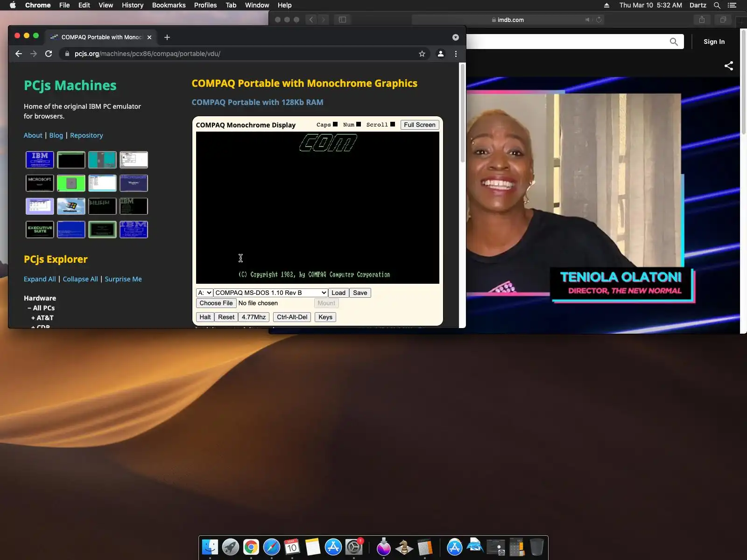Click Collapse All in PCjs Explorer
Viewport: 747px width, 560px height.
tap(80, 279)
